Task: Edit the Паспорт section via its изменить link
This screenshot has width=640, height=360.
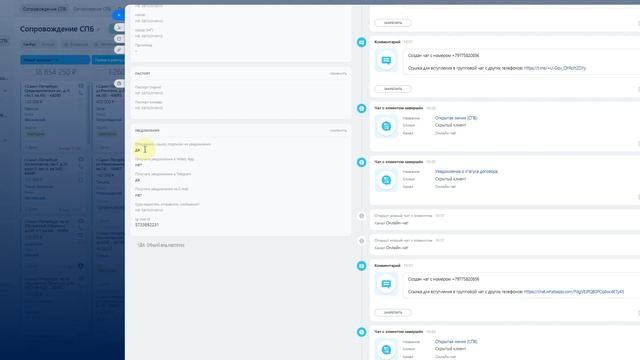Action: pyautogui.click(x=338, y=73)
